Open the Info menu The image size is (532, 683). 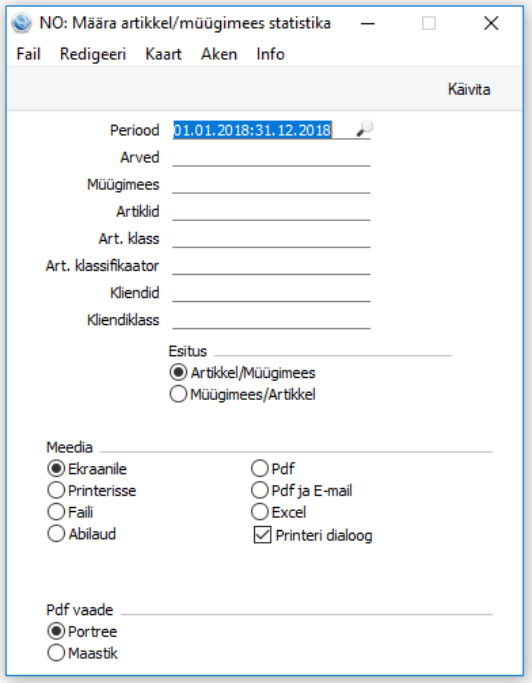click(270, 54)
